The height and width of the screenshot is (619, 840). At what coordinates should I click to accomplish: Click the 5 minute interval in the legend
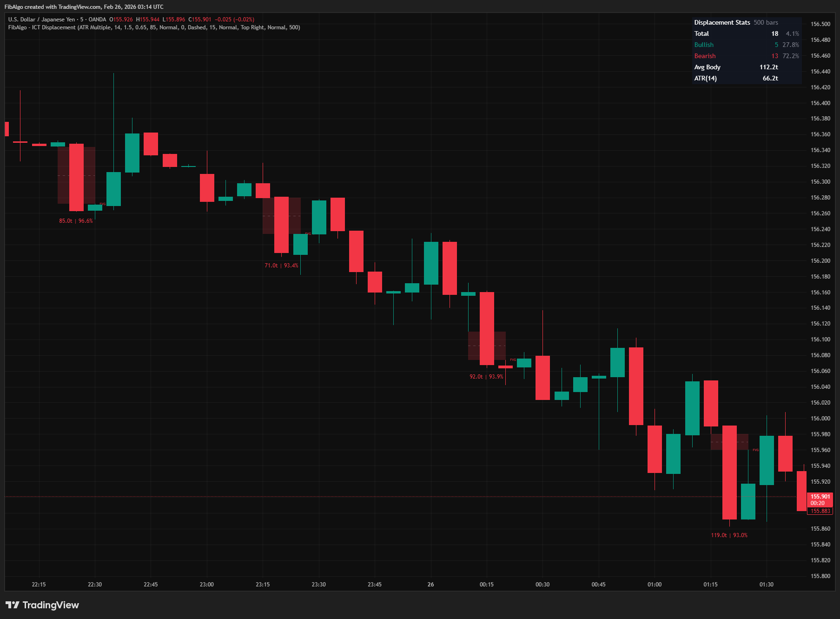80,20
